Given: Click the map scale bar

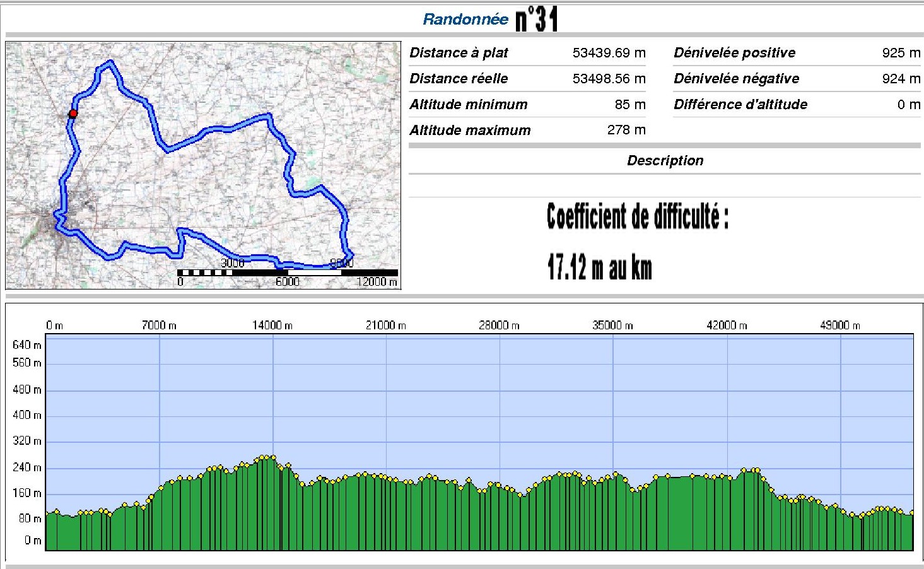Looking at the screenshot, I should [x=288, y=273].
